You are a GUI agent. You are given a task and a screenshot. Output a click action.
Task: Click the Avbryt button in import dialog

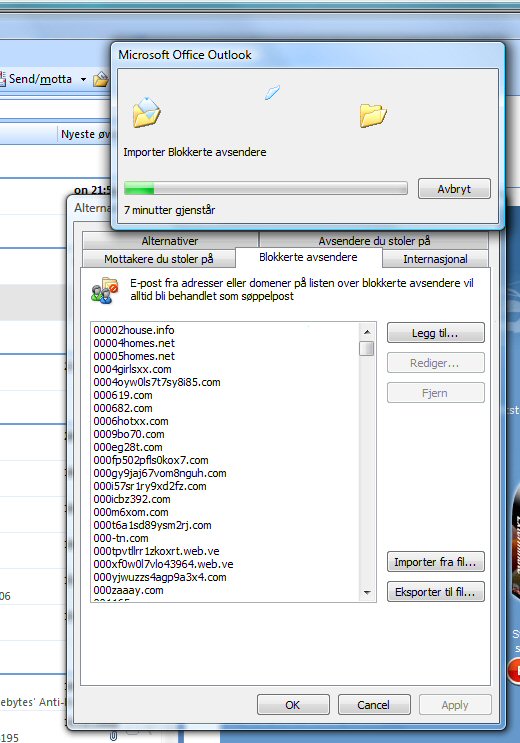454,189
